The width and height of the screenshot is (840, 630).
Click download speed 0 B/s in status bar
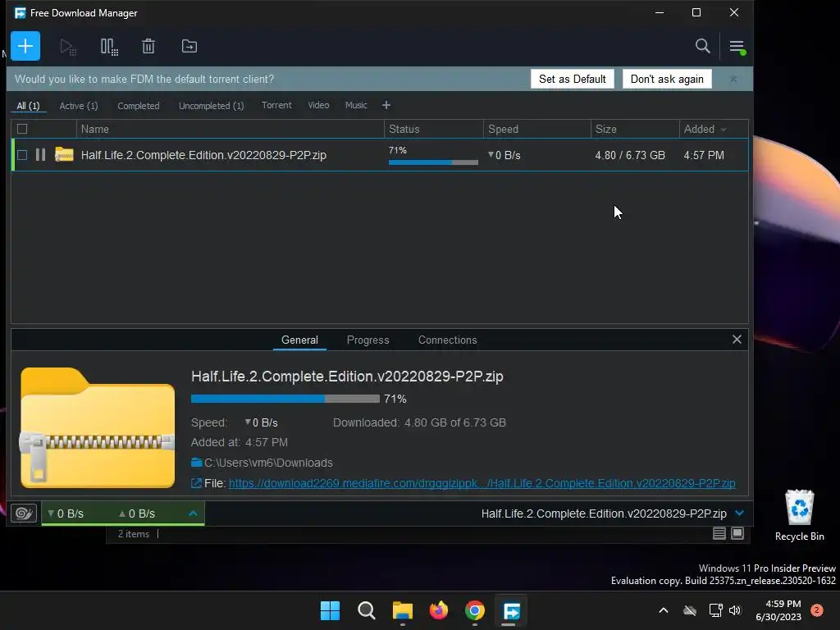point(66,514)
